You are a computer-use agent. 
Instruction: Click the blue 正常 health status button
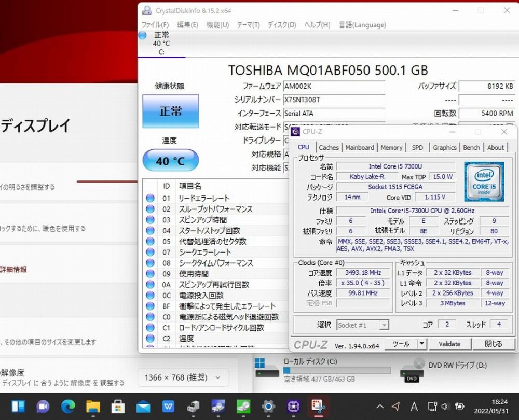click(170, 111)
